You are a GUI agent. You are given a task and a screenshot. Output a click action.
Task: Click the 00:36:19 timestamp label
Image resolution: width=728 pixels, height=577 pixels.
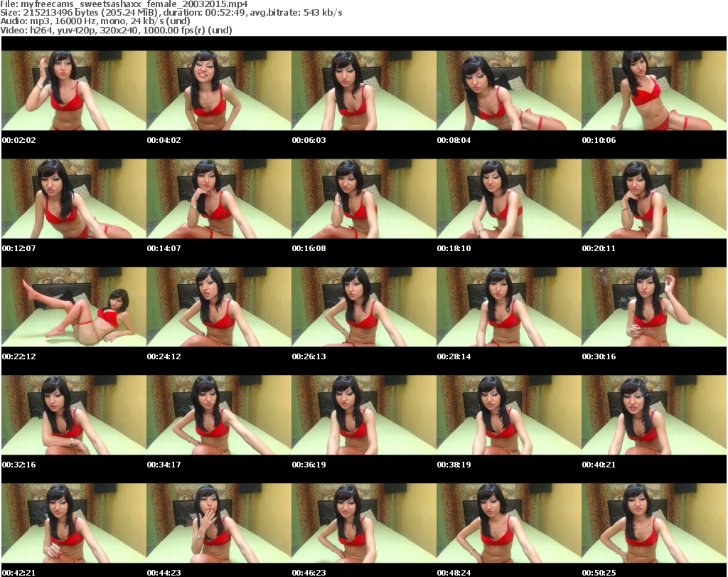309,465
